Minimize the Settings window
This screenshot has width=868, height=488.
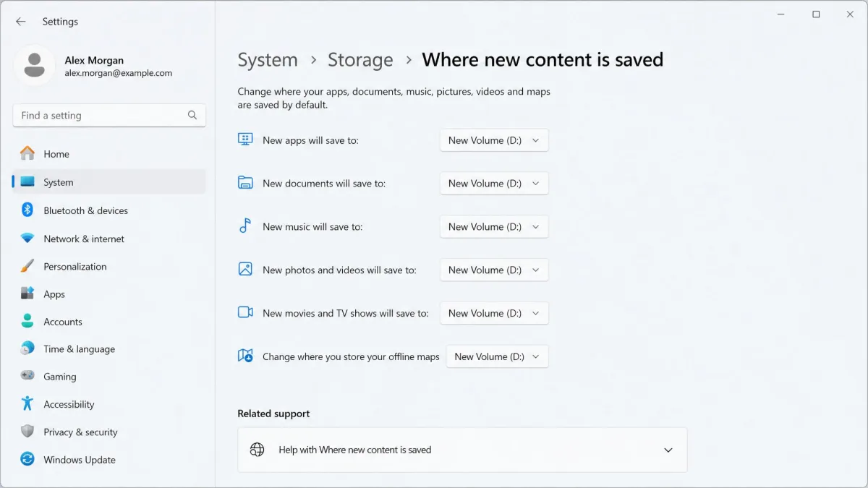(x=782, y=14)
